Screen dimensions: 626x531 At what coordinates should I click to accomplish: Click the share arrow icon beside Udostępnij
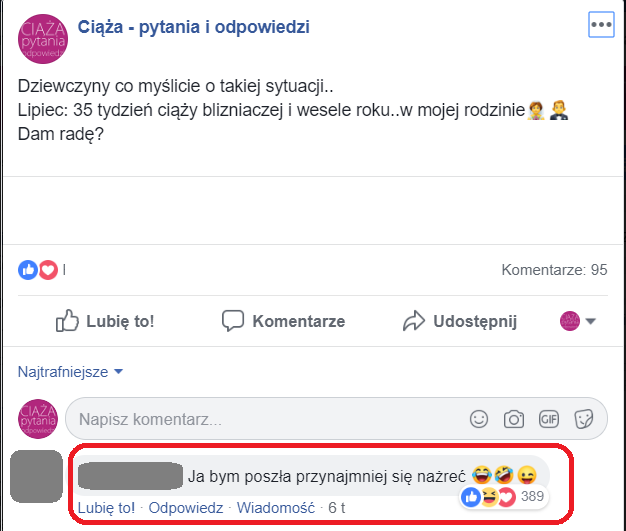pyautogui.click(x=414, y=321)
